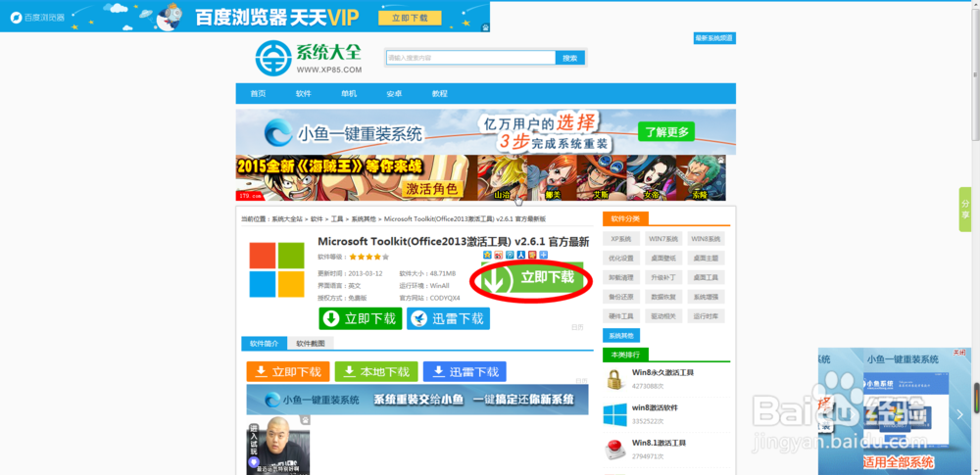Image resolution: width=980 pixels, height=475 pixels.
Task: Click the 小鱼 fish logo in banner ad
Action: tap(278, 132)
